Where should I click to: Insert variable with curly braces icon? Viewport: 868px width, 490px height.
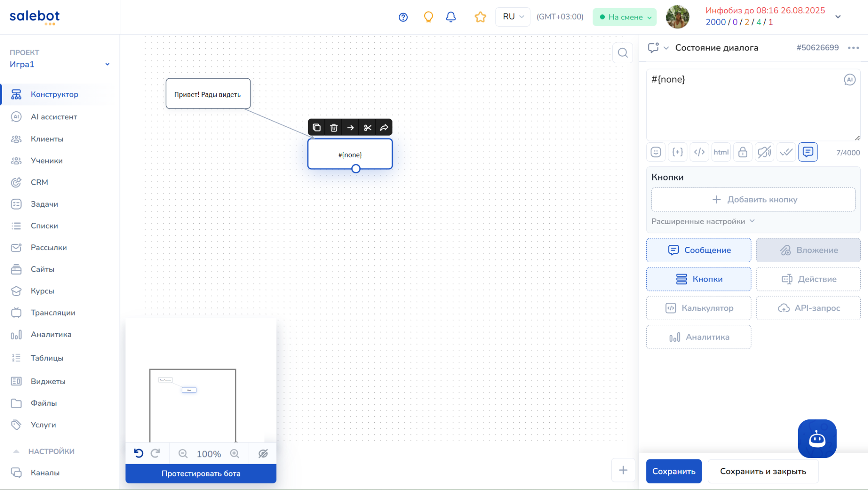tap(677, 152)
